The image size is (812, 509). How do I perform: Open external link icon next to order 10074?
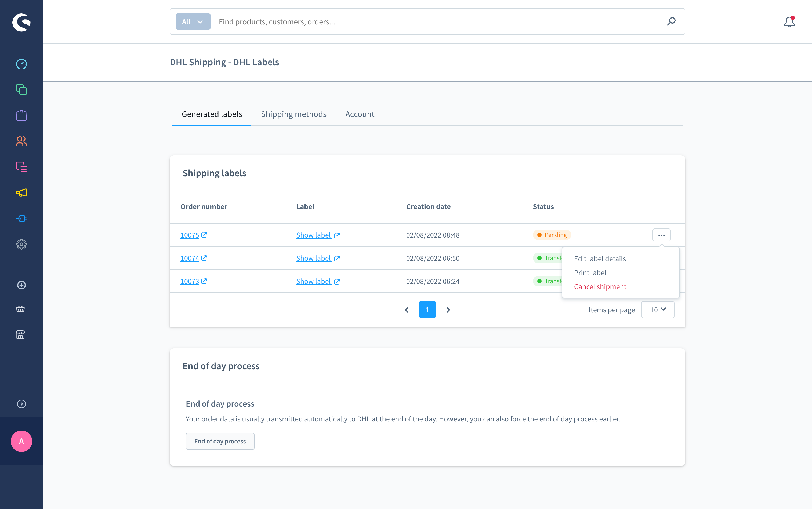pos(204,258)
